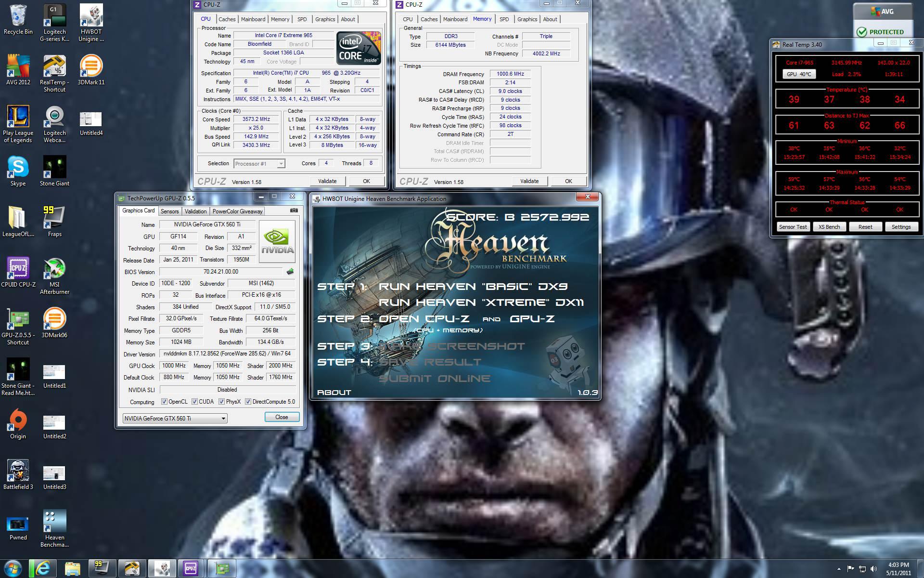The height and width of the screenshot is (578, 924).
Task: Expand Processor #1 selection dropdown
Action: (259, 164)
